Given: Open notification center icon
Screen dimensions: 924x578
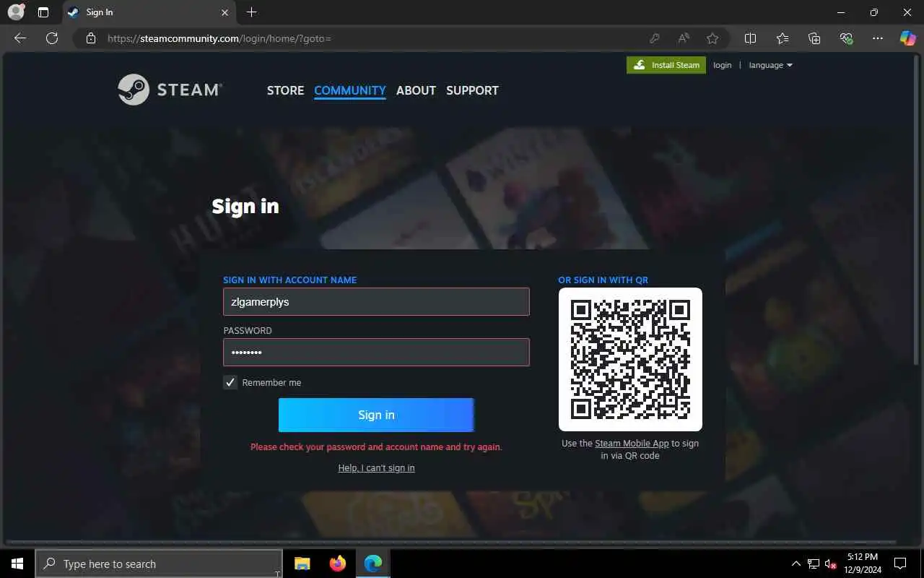Looking at the screenshot, I should tap(900, 564).
